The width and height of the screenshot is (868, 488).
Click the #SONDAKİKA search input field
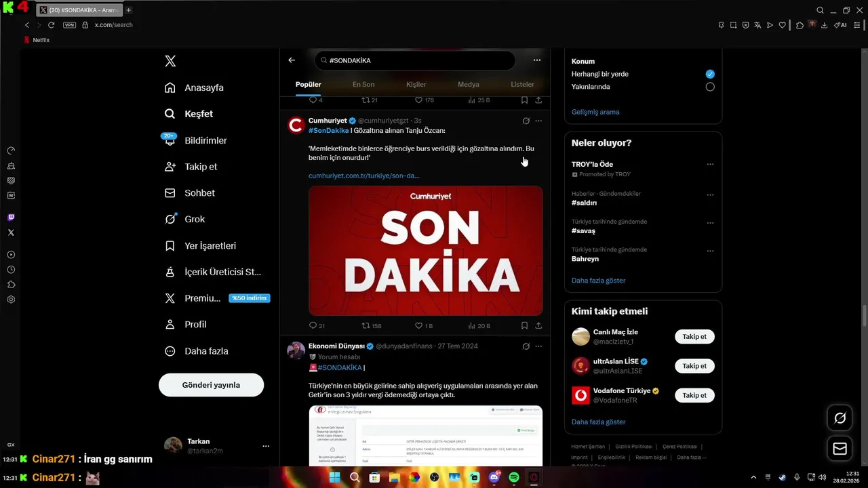click(x=415, y=60)
